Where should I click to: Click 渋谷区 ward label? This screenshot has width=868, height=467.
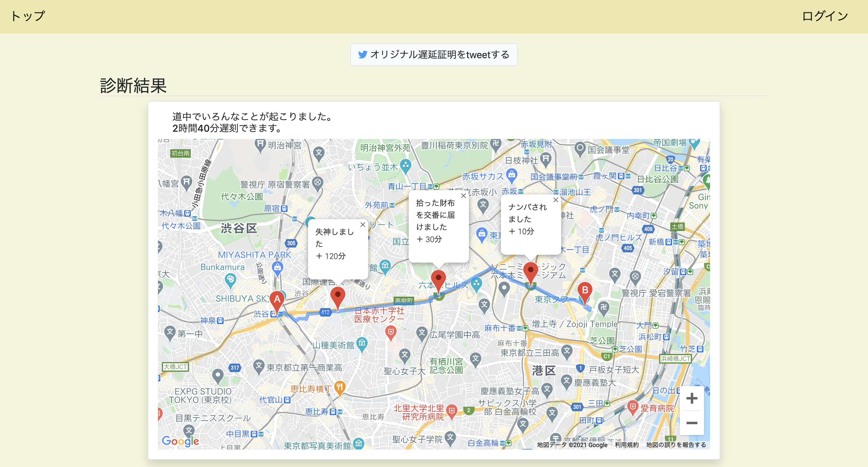(239, 229)
